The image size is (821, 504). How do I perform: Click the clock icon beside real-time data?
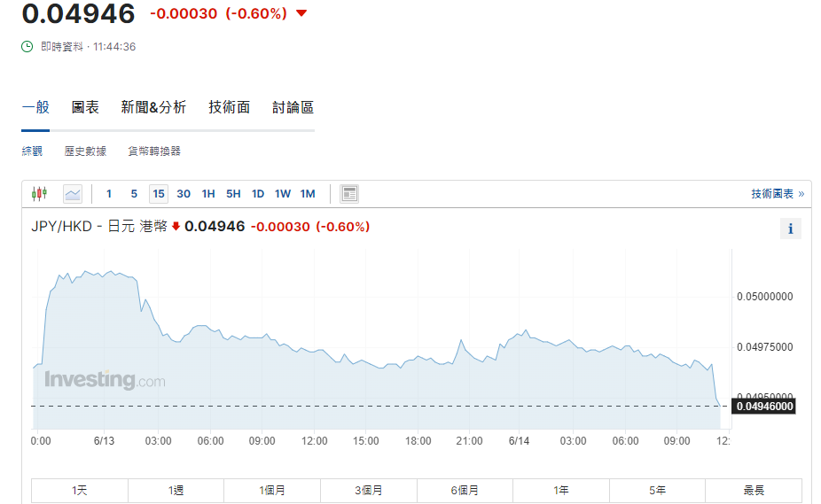point(27,46)
